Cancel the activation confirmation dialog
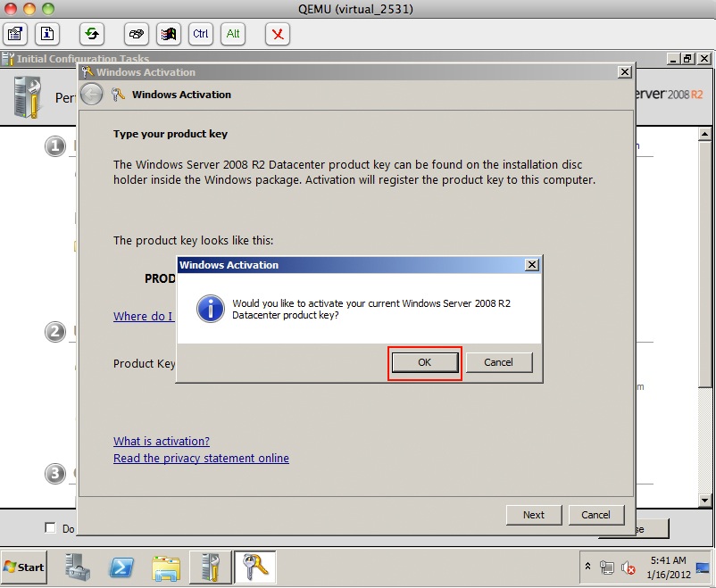Screen dimensions: 716x588 point(499,362)
